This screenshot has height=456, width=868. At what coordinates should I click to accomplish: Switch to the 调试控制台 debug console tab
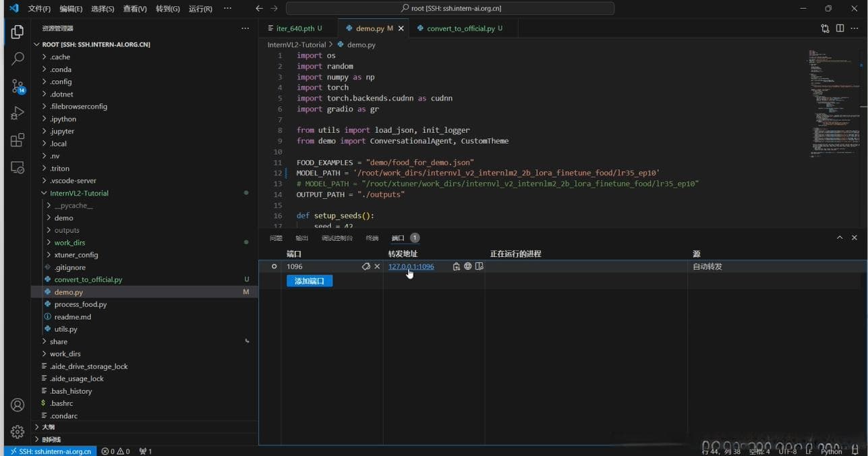click(x=337, y=238)
